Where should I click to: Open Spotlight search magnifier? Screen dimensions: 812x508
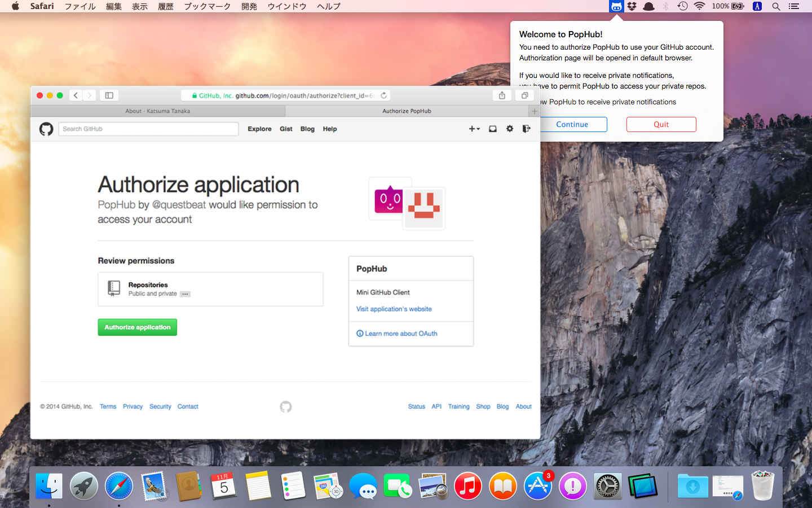click(776, 6)
